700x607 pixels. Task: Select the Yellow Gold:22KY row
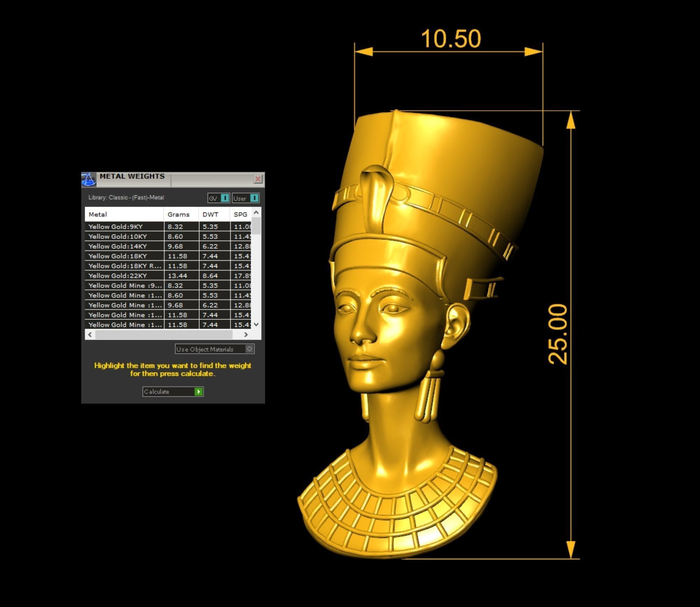tap(168, 275)
